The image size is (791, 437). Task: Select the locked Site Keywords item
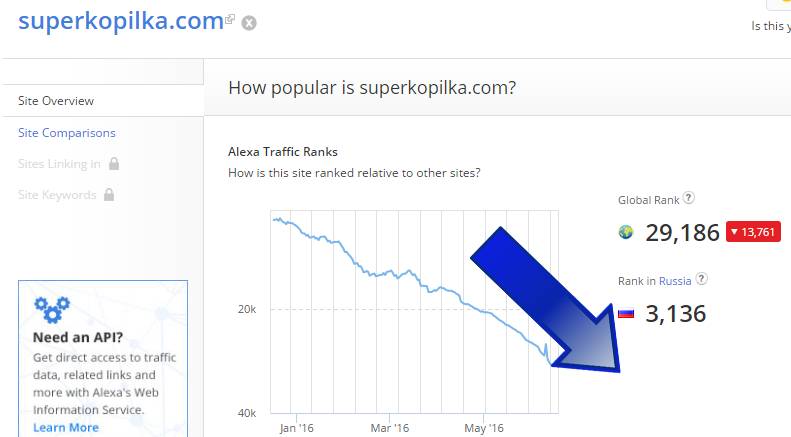(x=57, y=195)
